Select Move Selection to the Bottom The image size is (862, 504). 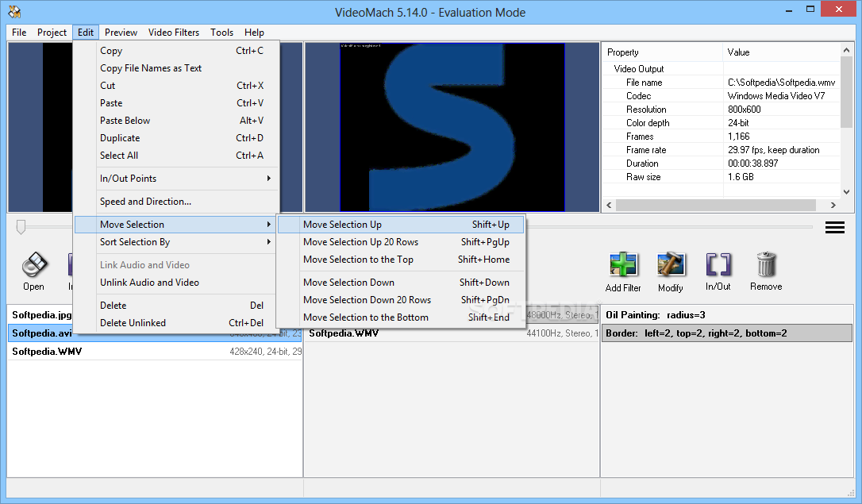point(401,317)
